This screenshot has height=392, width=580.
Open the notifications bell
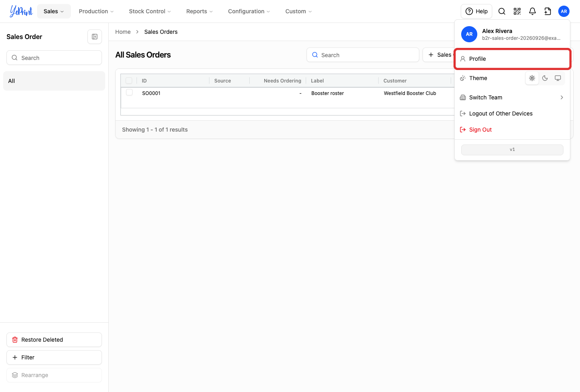(x=532, y=11)
